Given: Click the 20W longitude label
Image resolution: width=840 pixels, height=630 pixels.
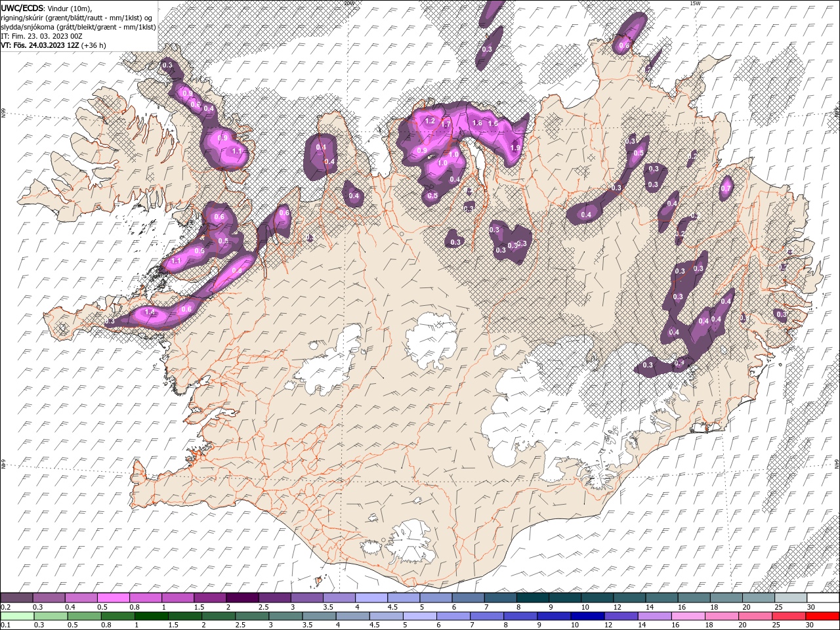Looking at the screenshot, I should coord(349,3).
